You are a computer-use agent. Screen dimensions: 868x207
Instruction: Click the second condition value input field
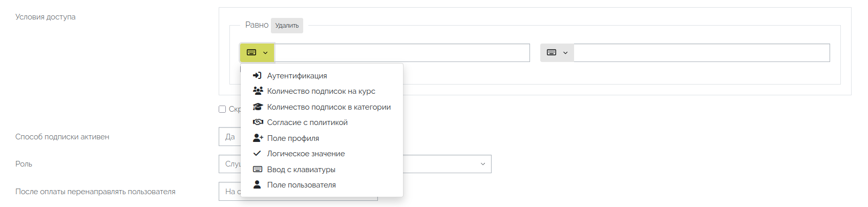click(x=702, y=53)
